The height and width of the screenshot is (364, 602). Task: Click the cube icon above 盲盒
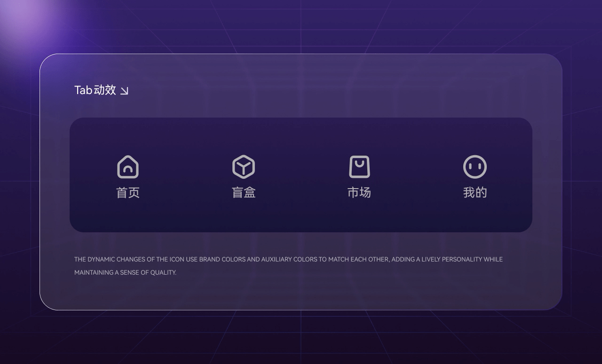coord(244,167)
